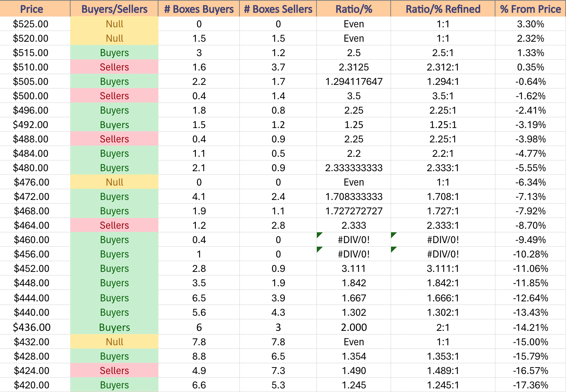Click the 2.3125 ratio cell
Image resolution: width=566 pixels, height=392 pixels.
click(x=354, y=67)
